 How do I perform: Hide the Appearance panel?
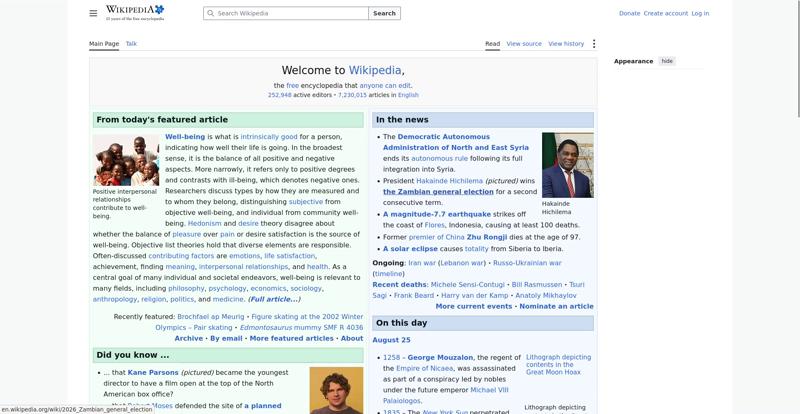click(667, 61)
